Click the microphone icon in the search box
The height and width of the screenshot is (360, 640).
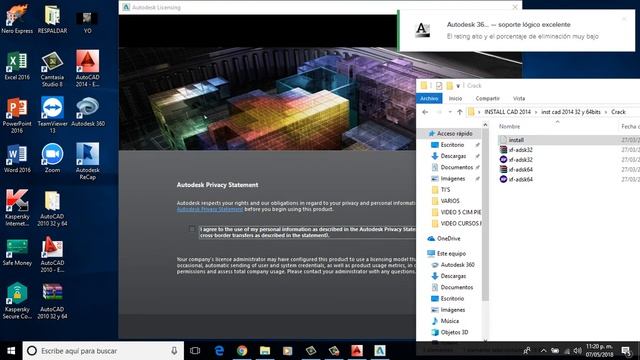174,351
